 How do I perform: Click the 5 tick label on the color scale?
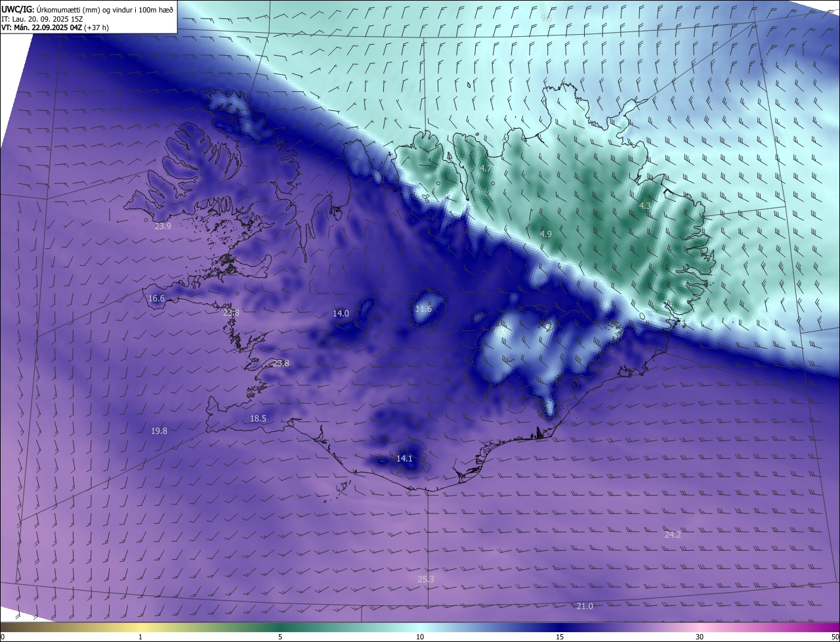[x=280, y=637]
